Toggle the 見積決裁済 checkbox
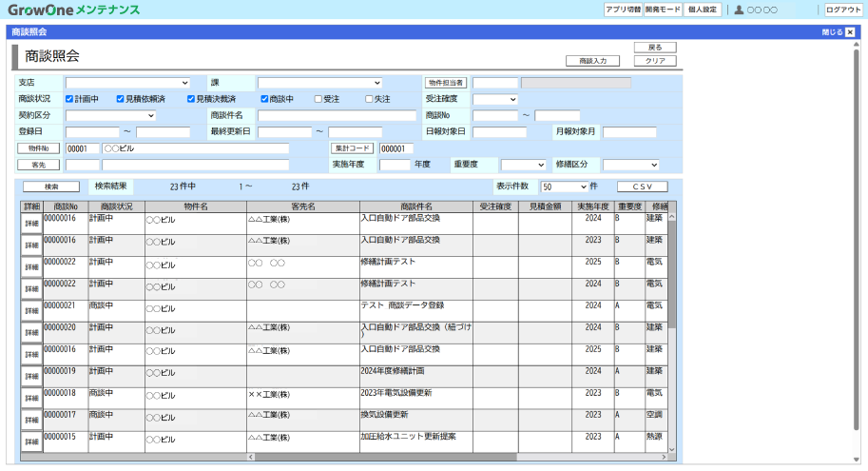The width and height of the screenshot is (868, 471). tap(191, 99)
